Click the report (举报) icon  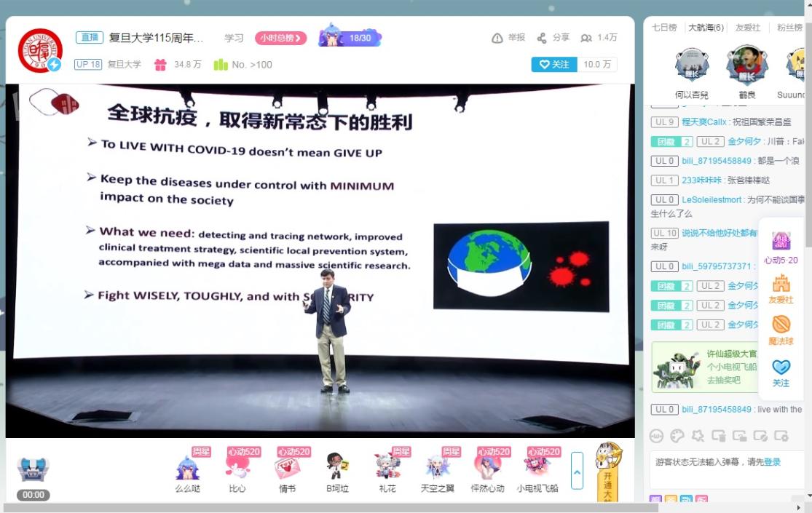[498, 38]
